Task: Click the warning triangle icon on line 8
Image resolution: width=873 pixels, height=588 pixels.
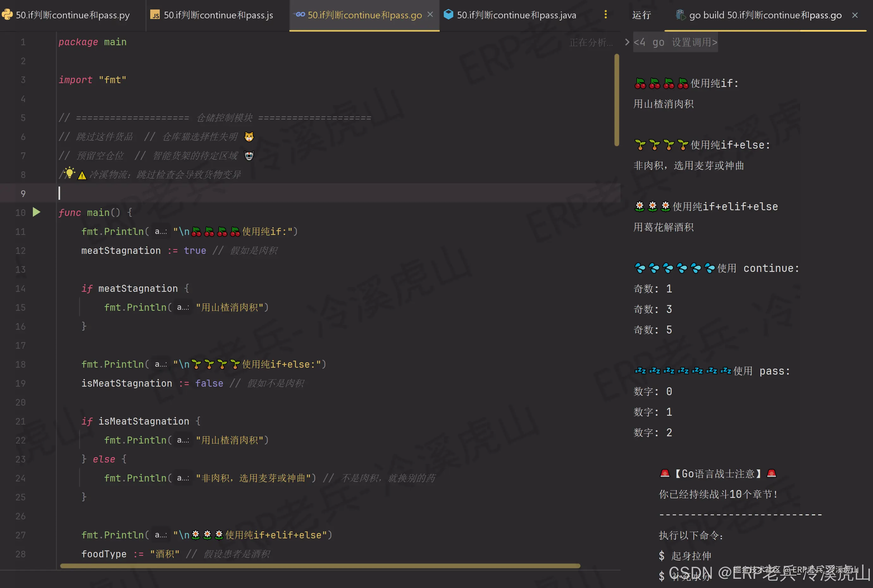Action: pyautogui.click(x=82, y=175)
